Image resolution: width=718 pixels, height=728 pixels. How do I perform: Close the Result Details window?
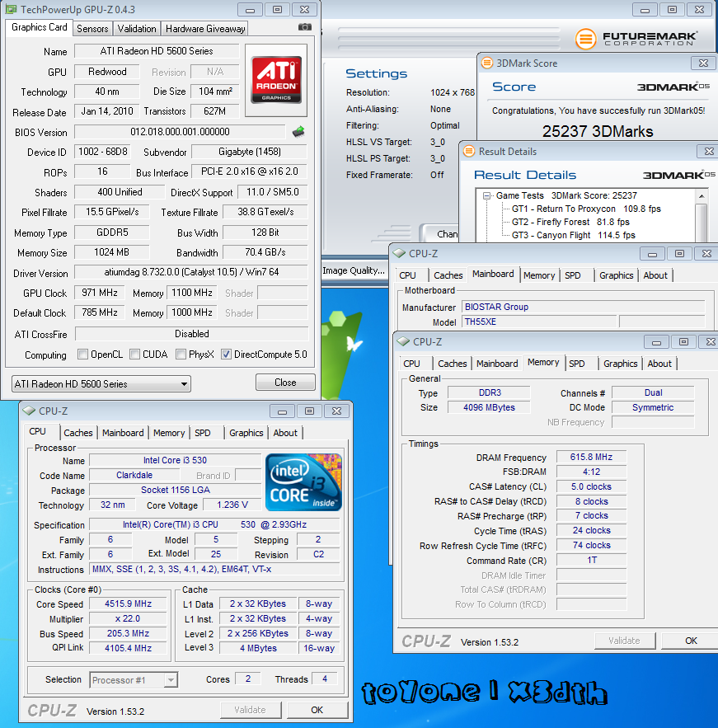[708, 152]
